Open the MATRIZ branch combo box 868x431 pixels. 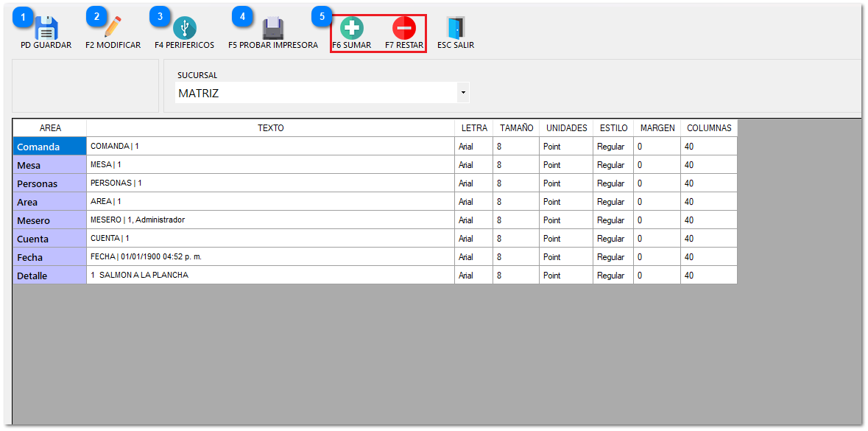(317, 93)
